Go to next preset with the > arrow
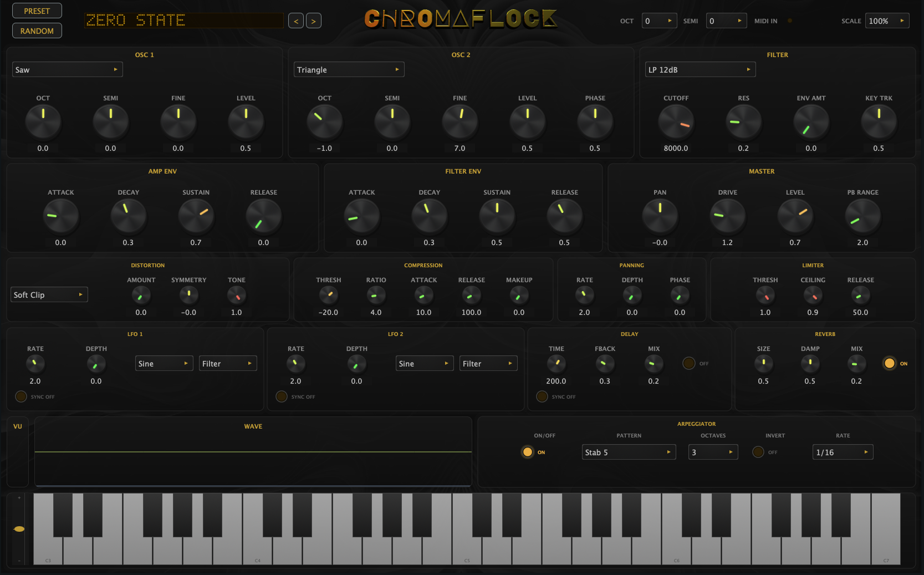The image size is (924, 575). coord(314,21)
